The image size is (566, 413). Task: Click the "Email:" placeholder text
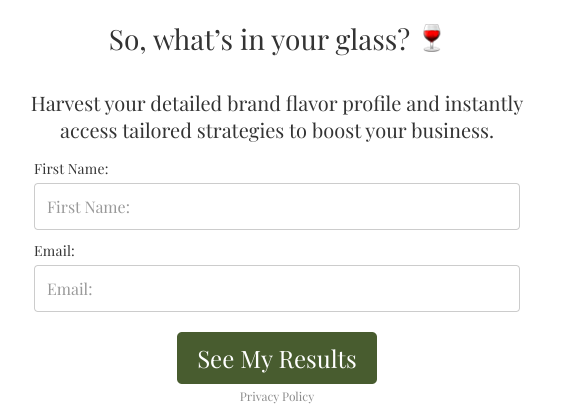pyautogui.click(x=70, y=289)
